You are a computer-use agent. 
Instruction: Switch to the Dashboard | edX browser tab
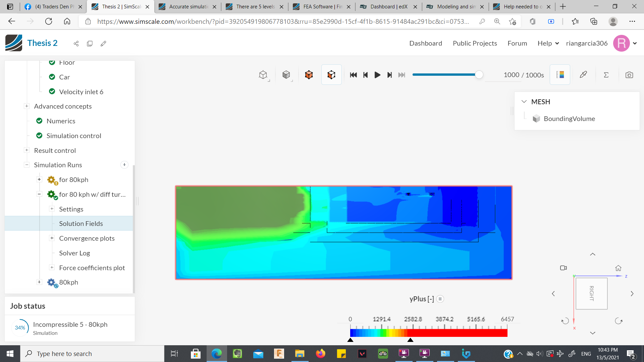[x=388, y=6]
